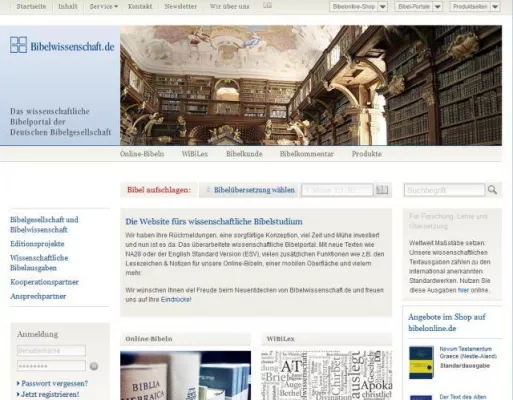Go to Startseite
This screenshot has width=513, height=400.
31,6
